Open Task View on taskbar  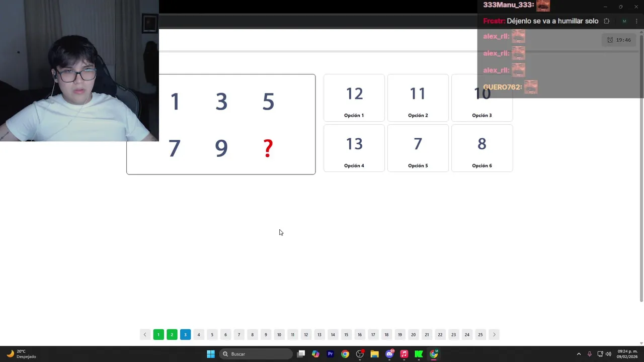[x=301, y=354]
